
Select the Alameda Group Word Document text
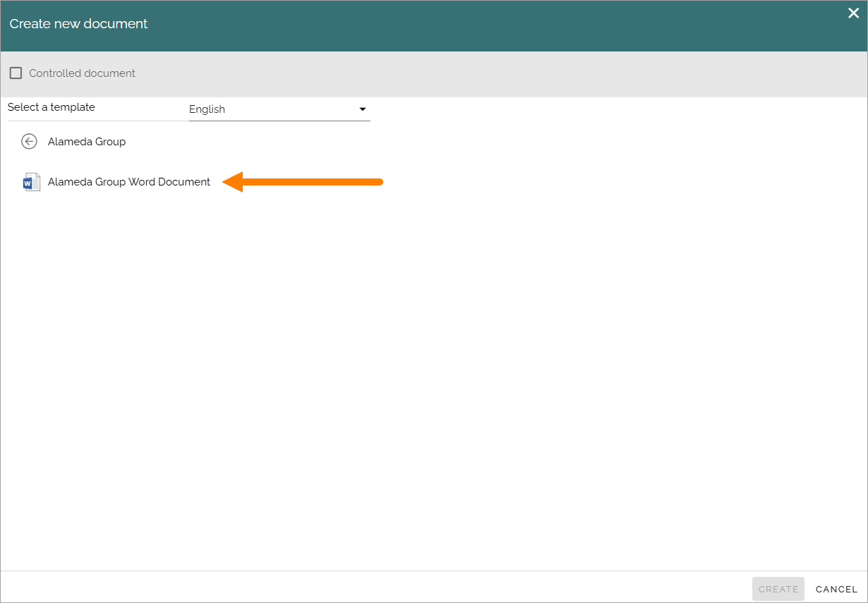(129, 182)
